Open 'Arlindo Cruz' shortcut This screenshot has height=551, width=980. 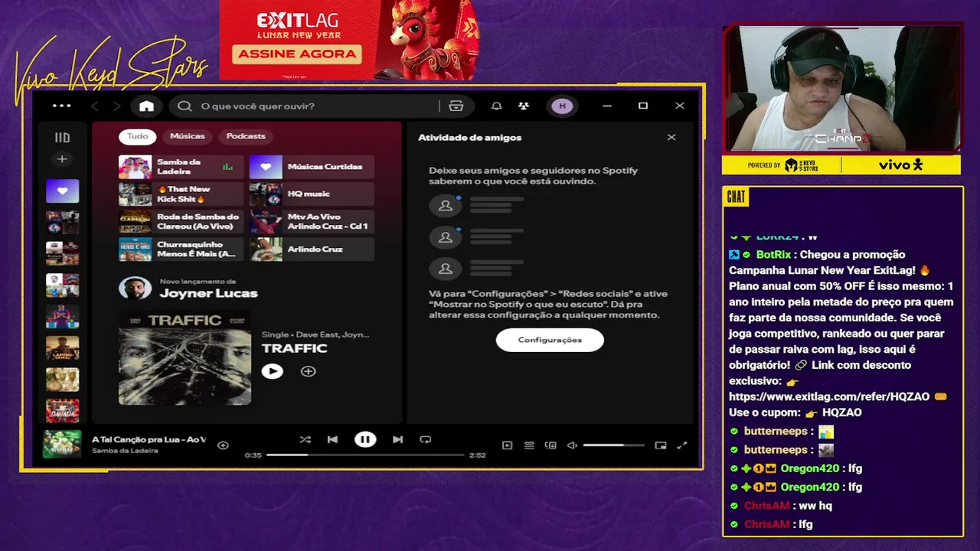point(312,249)
